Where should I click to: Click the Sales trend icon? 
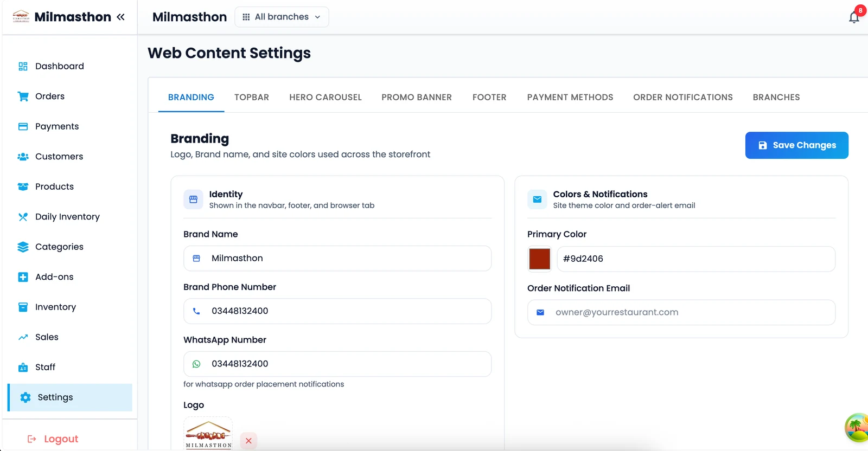[x=23, y=337]
